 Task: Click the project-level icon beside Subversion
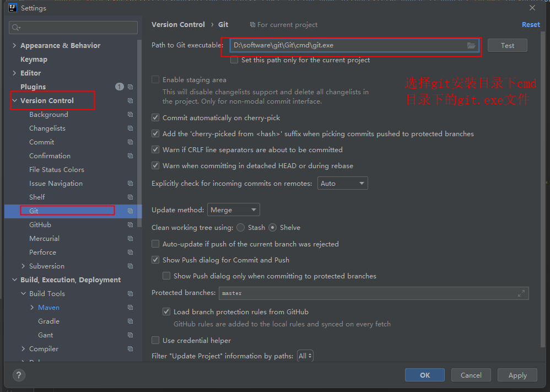[x=131, y=266]
